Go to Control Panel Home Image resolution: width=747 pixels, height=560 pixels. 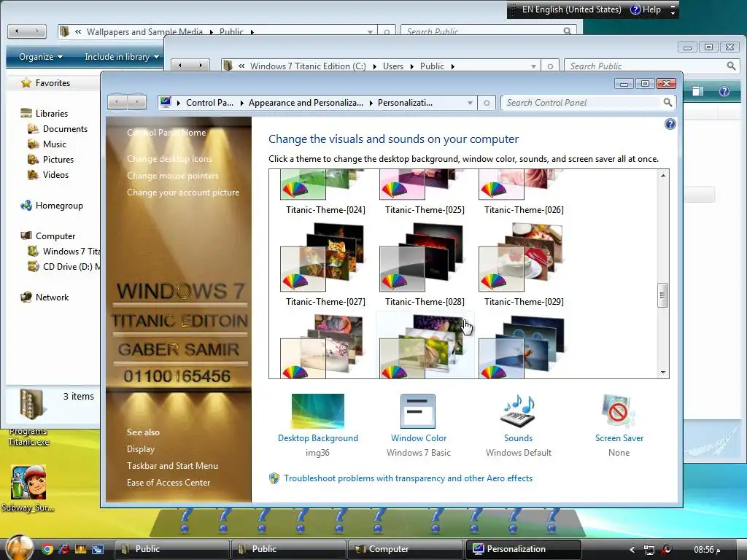[x=166, y=133]
